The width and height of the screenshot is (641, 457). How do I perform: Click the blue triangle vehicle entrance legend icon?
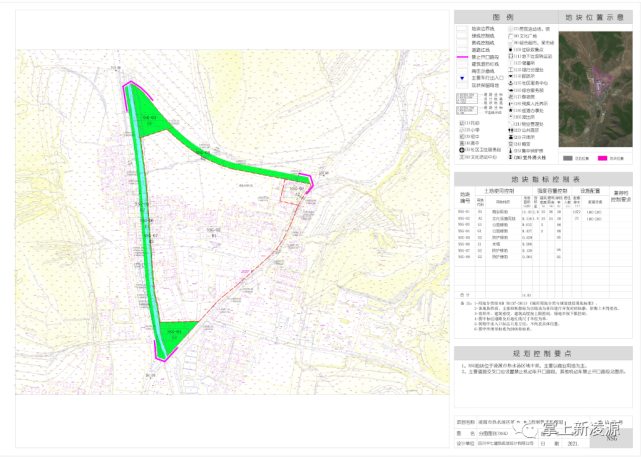(x=462, y=78)
